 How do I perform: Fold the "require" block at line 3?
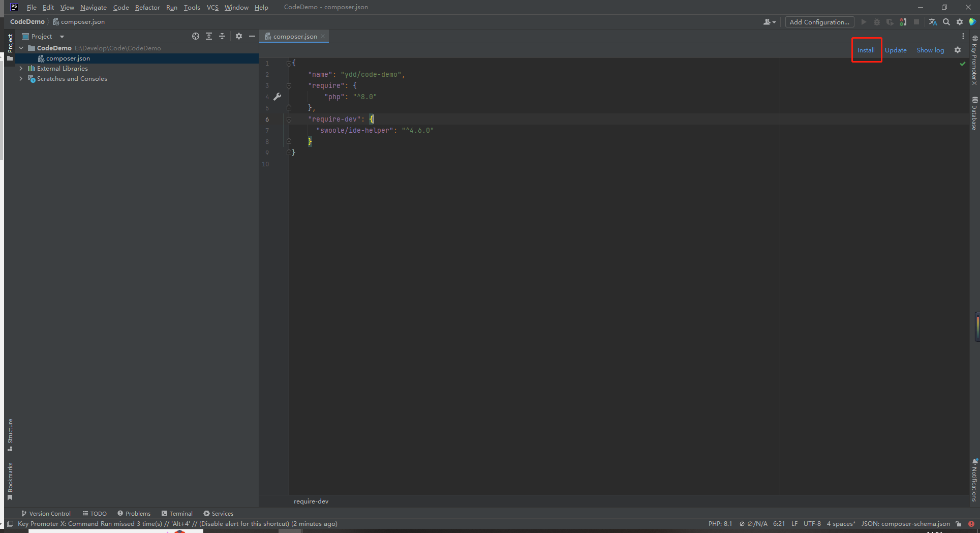point(289,85)
